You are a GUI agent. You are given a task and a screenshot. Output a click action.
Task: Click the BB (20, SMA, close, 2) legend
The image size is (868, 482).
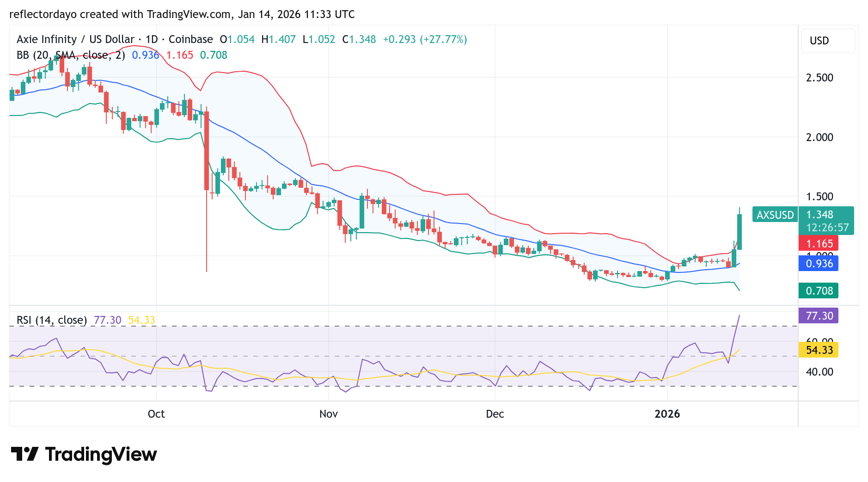(71, 55)
